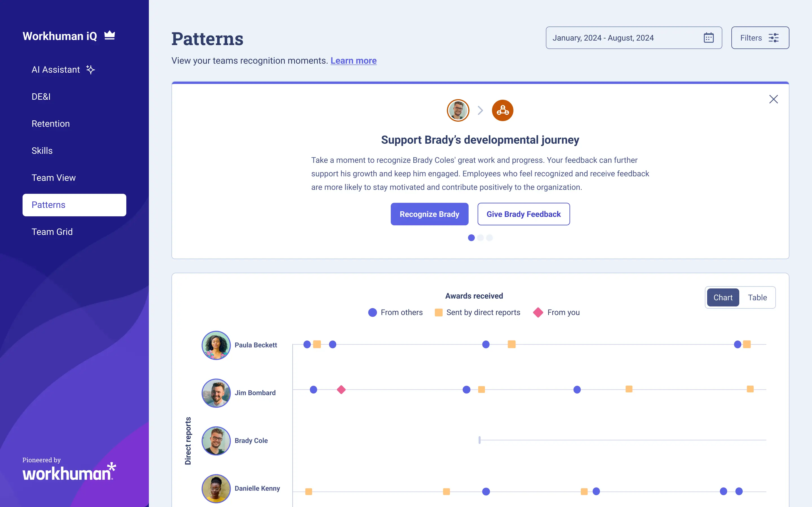Select DE&I from the sidebar

pyautogui.click(x=41, y=97)
